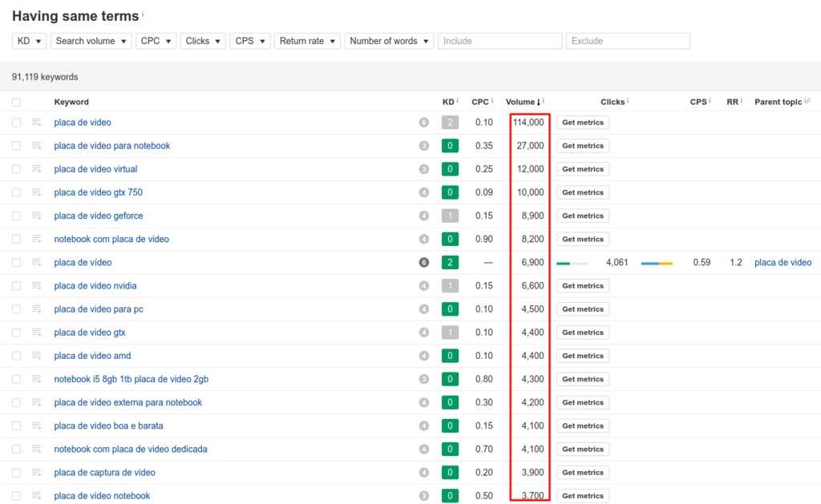Click the Parent topic column header
Image resolution: width=821 pixels, height=504 pixels.
(778, 102)
